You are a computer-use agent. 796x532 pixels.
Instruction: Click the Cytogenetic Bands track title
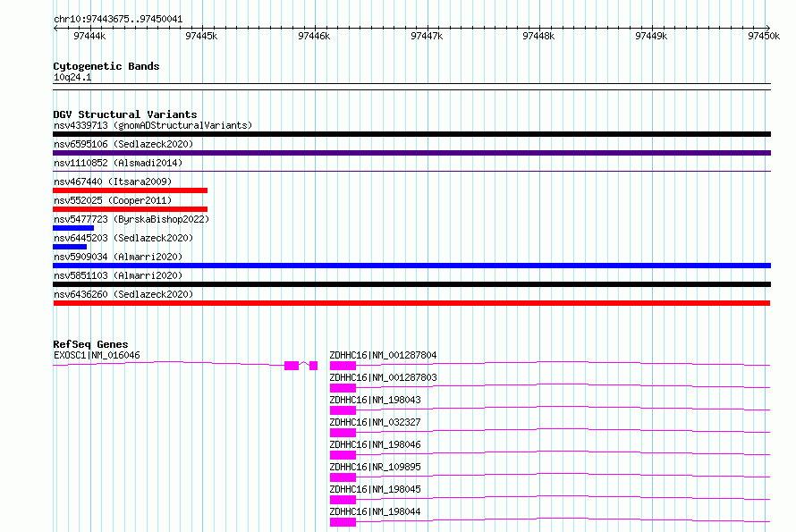pos(106,66)
